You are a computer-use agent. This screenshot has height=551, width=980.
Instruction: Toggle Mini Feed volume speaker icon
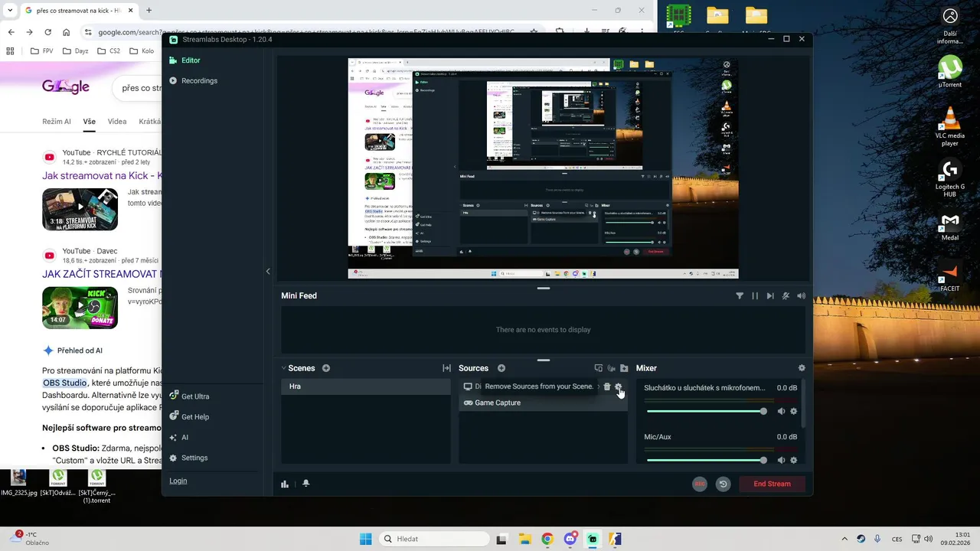[801, 295]
